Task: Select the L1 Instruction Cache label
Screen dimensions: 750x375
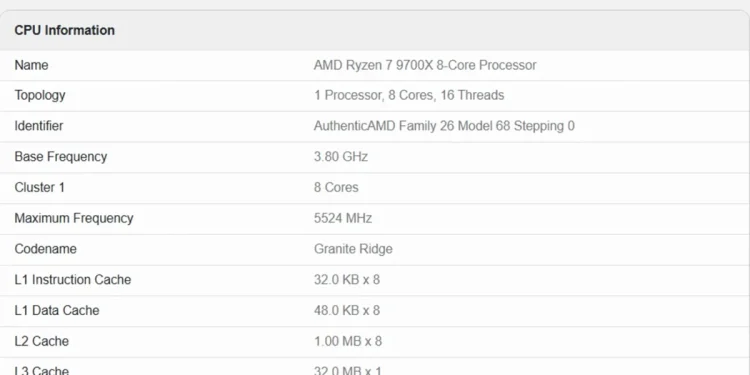Action: [x=73, y=280]
